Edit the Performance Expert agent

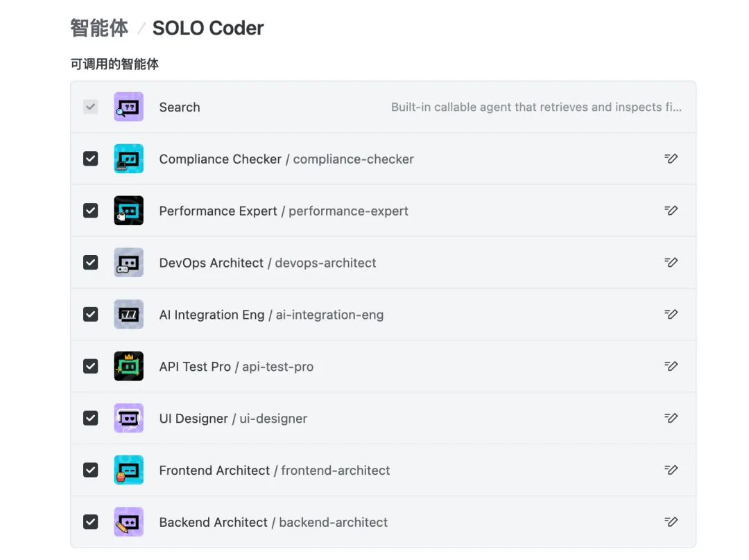tap(671, 211)
